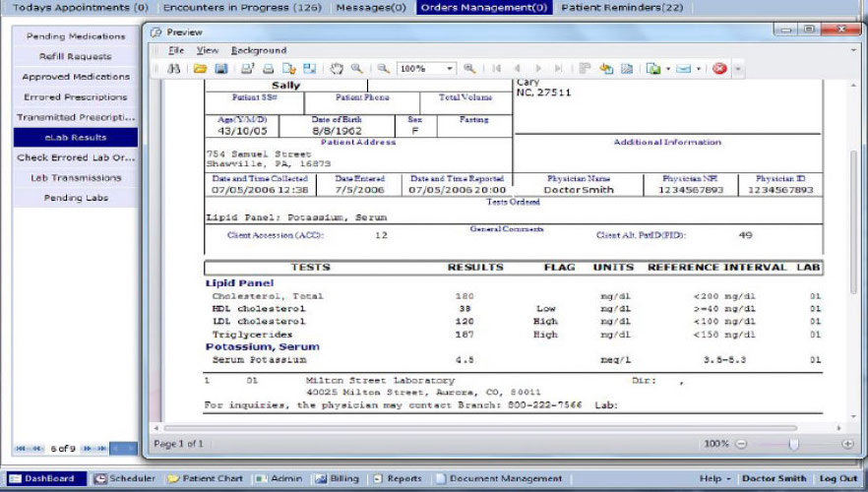Open the Send via E-mail dropdown arrow

tap(698, 69)
